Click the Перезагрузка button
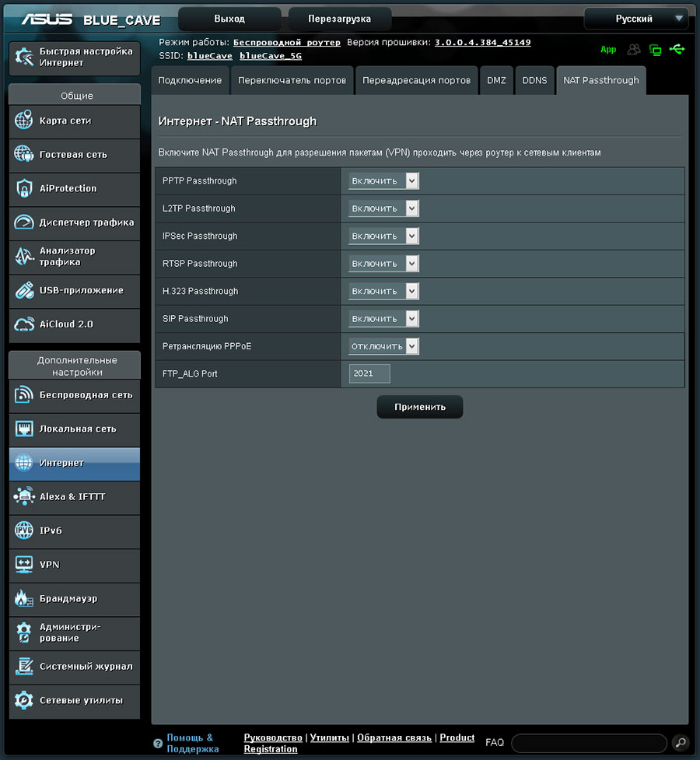 pyautogui.click(x=339, y=19)
